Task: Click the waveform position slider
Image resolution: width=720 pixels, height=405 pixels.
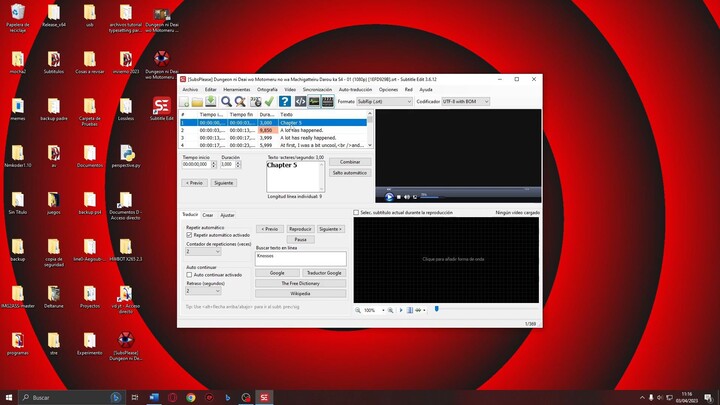Action: (436, 310)
